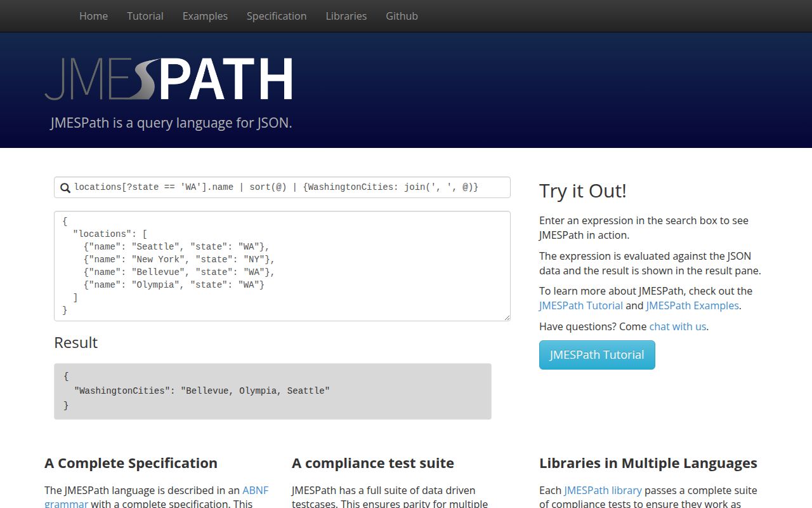The image size is (812, 508).
Task: Follow the JMESPath Examples link
Action: click(692, 305)
